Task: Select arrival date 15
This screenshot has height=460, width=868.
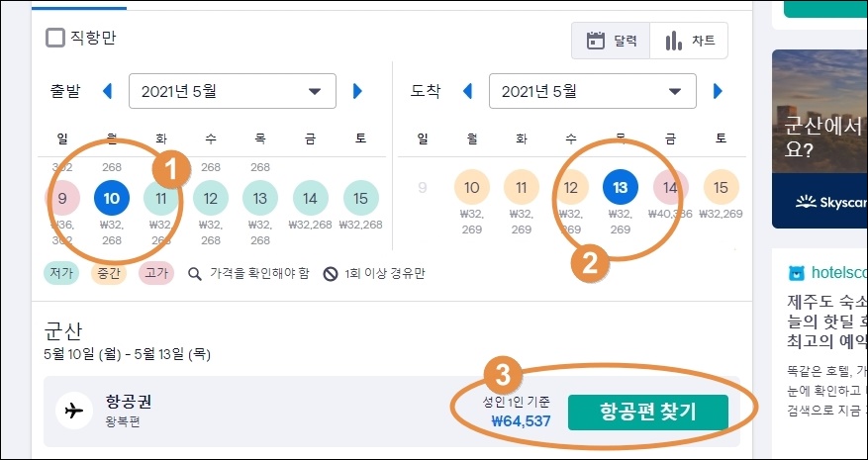Action: (x=721, y=188)
